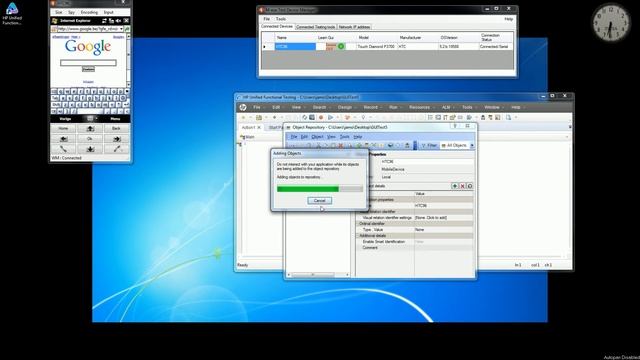Click the '[None. Click to add]' value
The width and height of the screenshot is (640, 360).
(431, 218)
